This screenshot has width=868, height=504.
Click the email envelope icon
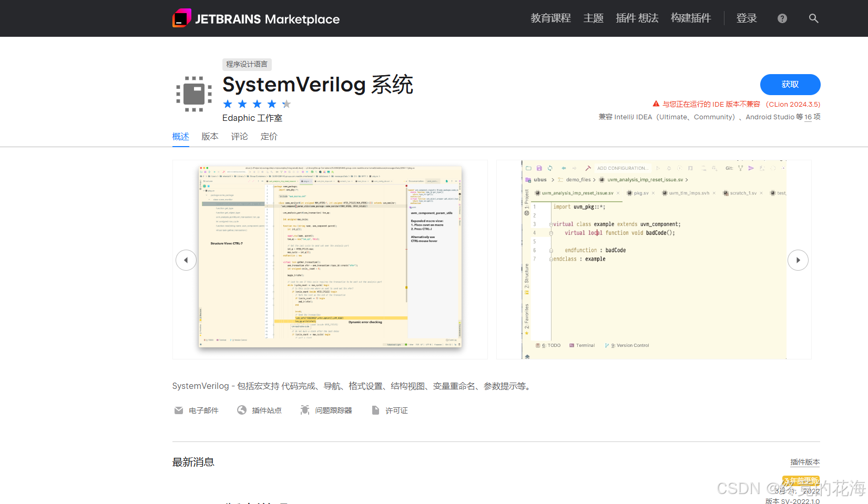tap(179, 410)
